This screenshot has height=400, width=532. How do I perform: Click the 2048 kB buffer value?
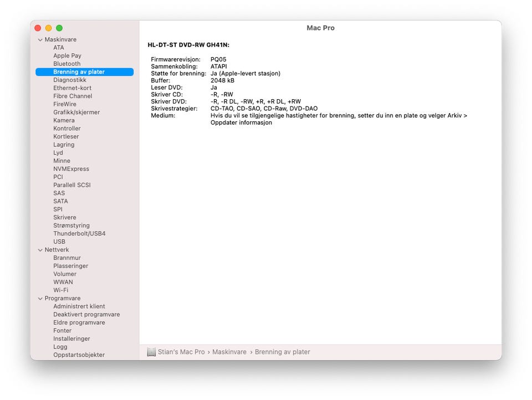click(222, 81)
